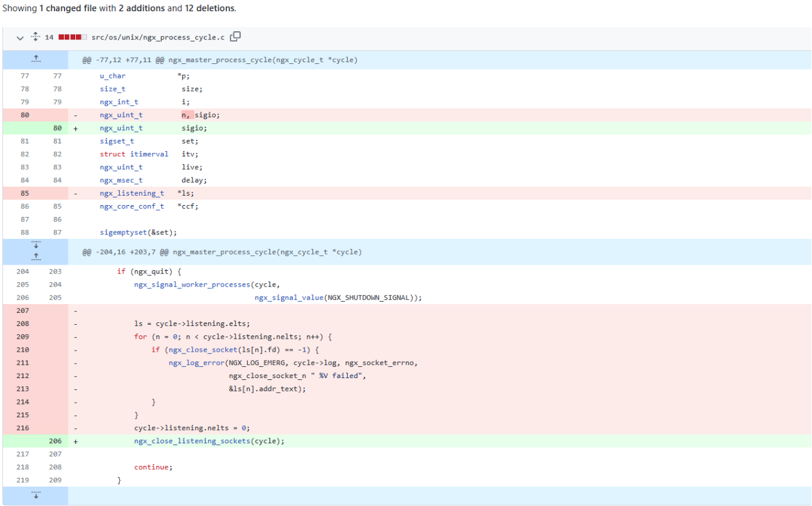Screen dimensions: 812x506
Task: Click the 'continue;' code line
Action: click(153, 467)
